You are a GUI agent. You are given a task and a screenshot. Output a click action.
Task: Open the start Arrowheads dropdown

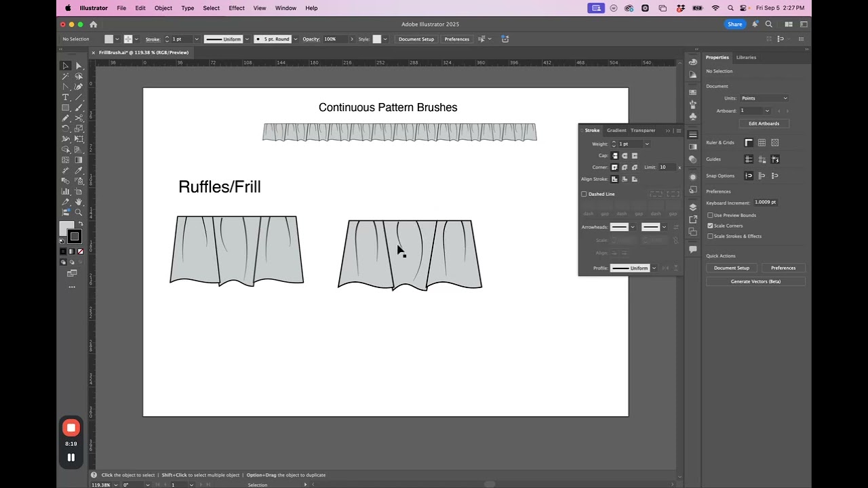pos(633,227)
